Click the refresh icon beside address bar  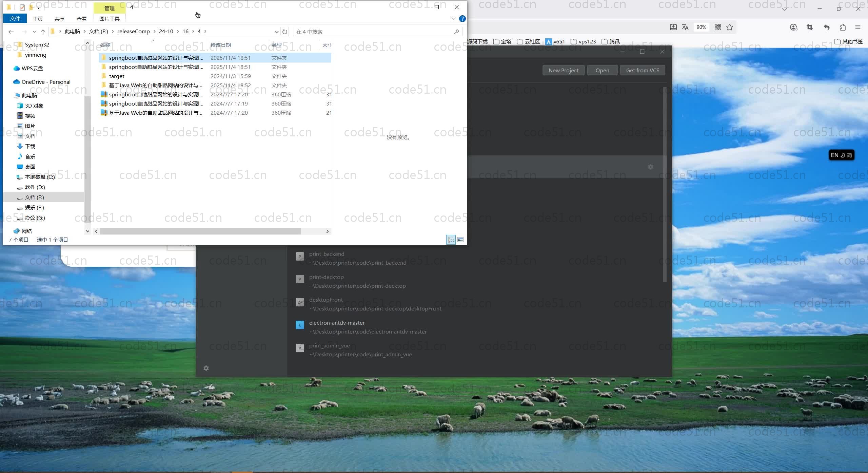[285, 32]
